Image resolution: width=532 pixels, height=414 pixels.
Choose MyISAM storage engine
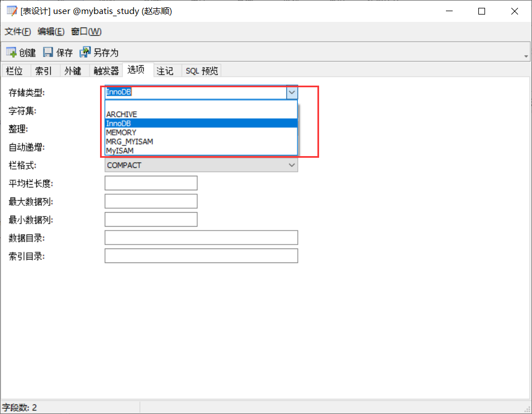[x=201, y=150]
